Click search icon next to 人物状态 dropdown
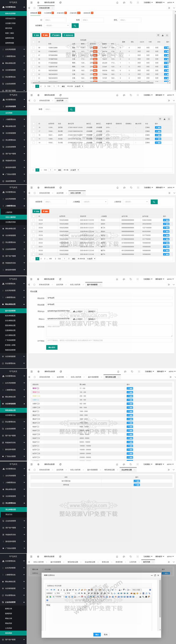The height and width of the screenshot is (644, 176). 154,202
